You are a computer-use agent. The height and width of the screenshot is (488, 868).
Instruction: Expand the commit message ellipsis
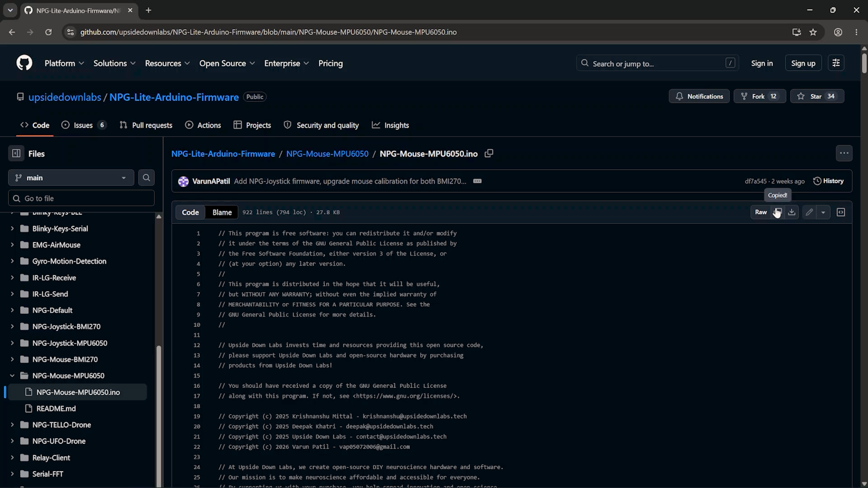point(477,181)
